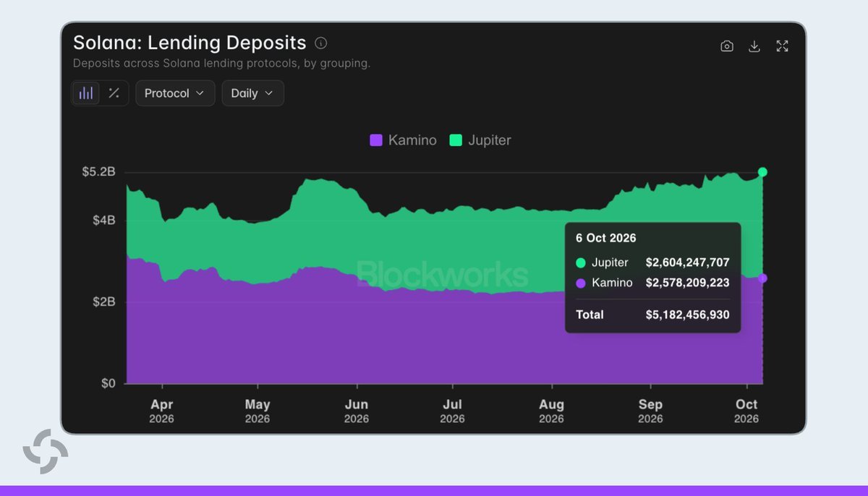Click the Oct 2026 axis label

(x=746, y=411)
